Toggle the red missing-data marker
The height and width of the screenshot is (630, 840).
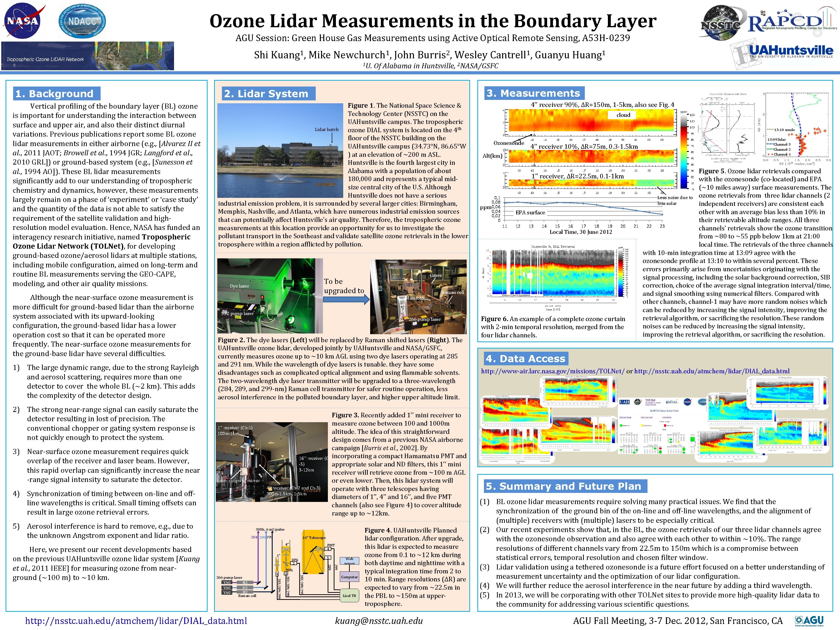[x=665, y=426]
